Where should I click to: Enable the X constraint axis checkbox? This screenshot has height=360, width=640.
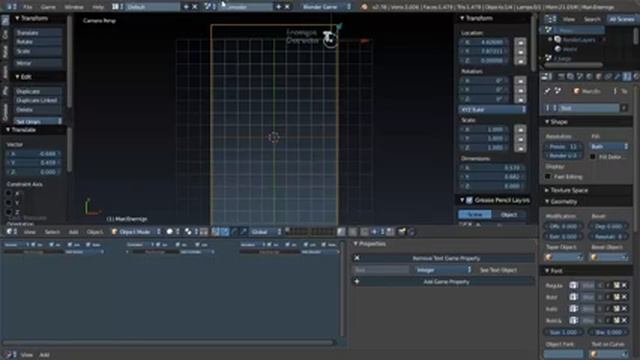[x=9, y=193]
